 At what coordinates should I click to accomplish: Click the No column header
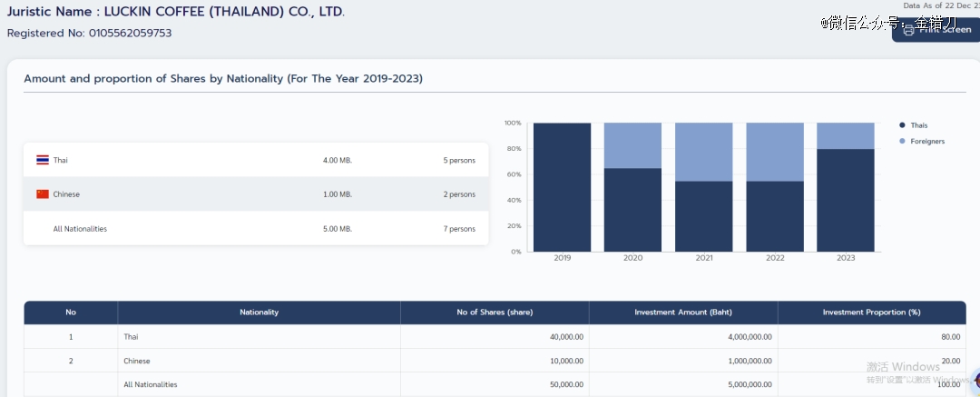[x=71, y=313]
